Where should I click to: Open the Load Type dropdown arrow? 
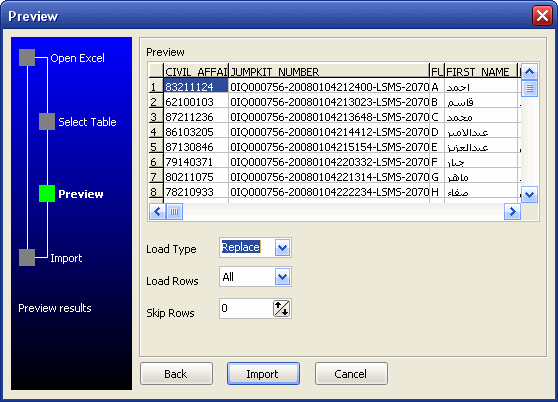[x=283, y=248]
